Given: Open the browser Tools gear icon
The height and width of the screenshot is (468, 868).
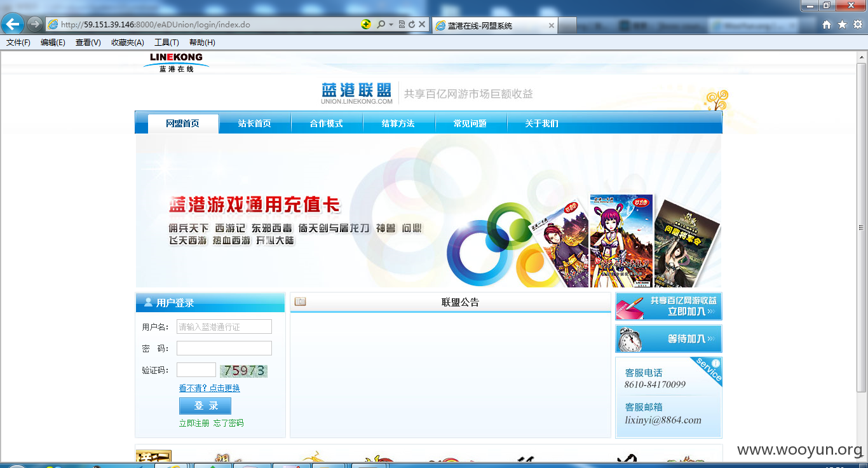Looking at the screenshot, I should (857, 25).
